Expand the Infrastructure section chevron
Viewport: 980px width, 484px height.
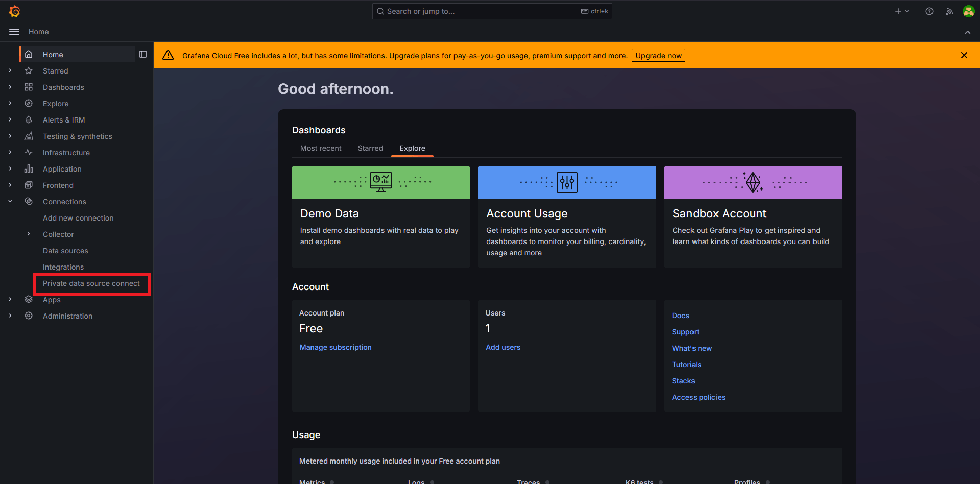click(x=10, y=152)
